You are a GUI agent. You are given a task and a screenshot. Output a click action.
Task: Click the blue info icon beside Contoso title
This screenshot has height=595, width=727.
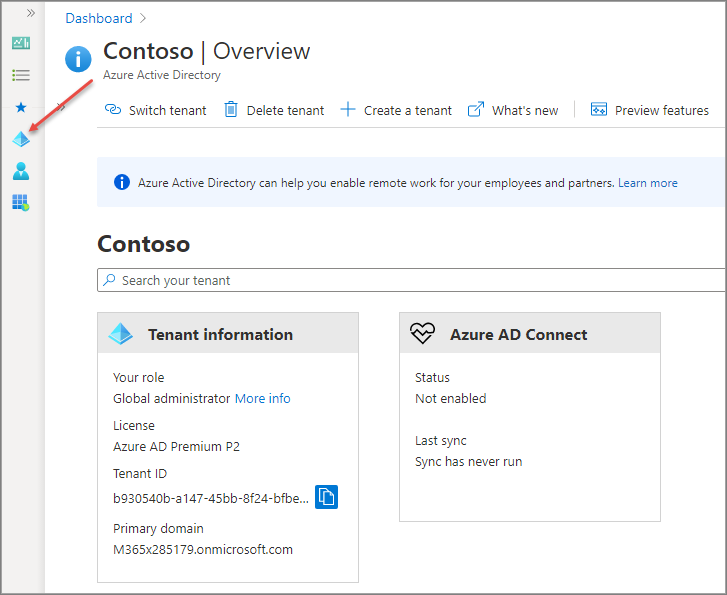pyautogui.click(x=78, y=59)
